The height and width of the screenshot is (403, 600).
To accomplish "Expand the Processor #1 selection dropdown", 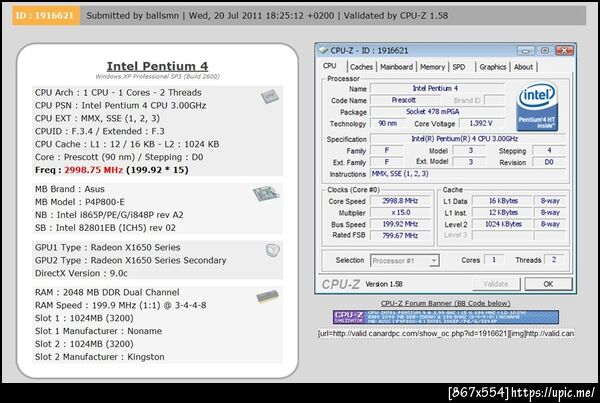I will tap(434, 261).
